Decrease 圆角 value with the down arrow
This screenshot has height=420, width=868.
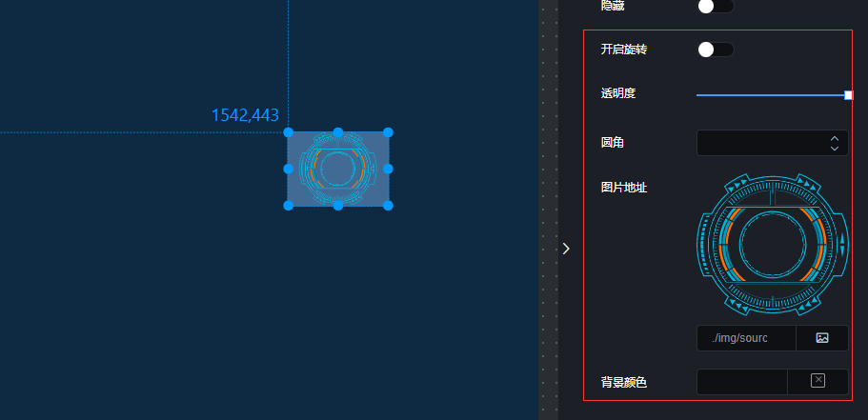click(x=835, y=149)
